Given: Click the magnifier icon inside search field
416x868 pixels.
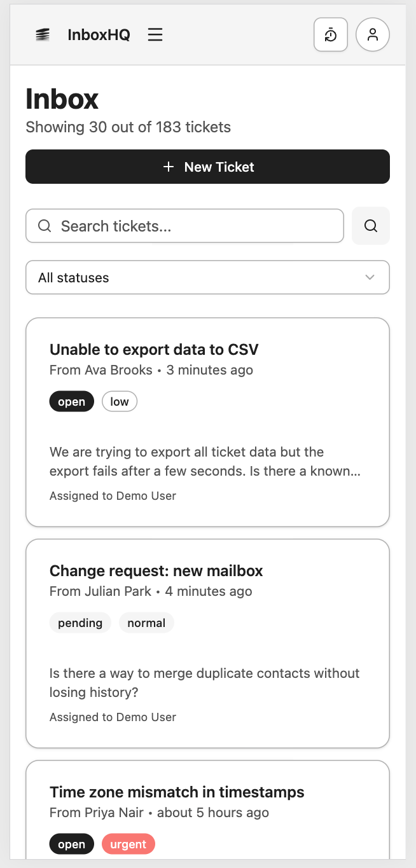Looking at the screenshot, I should (x=45, y=226).
